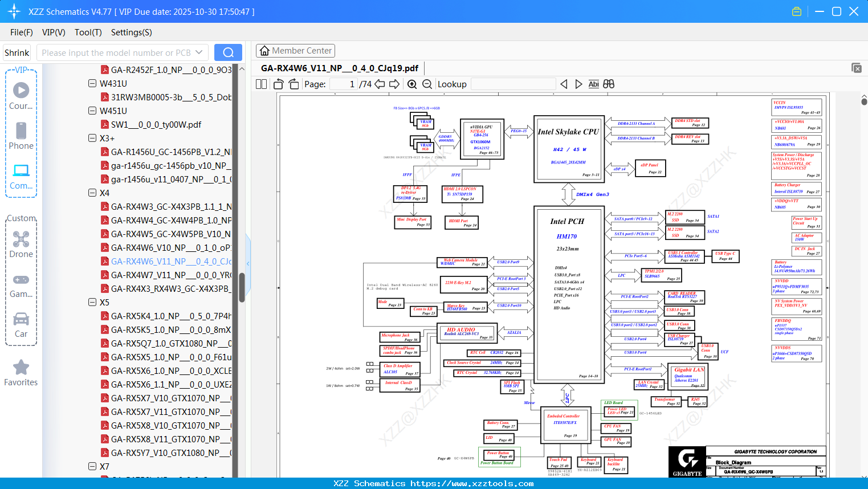Click the xzztools.com website link in status bar
The height and width of the screenshot is (489, 868).
(x=472, y=483)
